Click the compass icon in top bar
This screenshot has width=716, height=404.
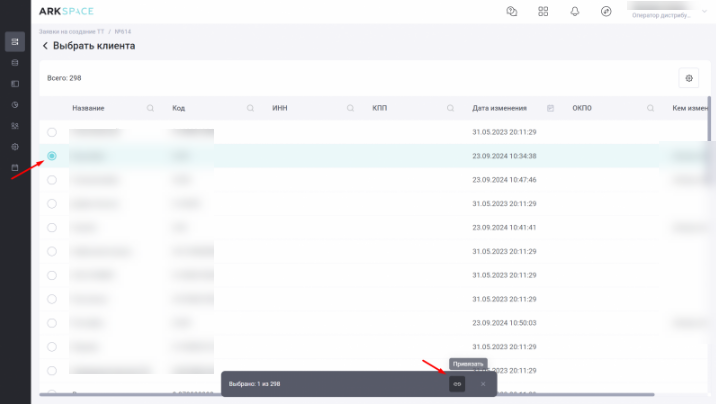pyautogui.click(x=606, y=12)
